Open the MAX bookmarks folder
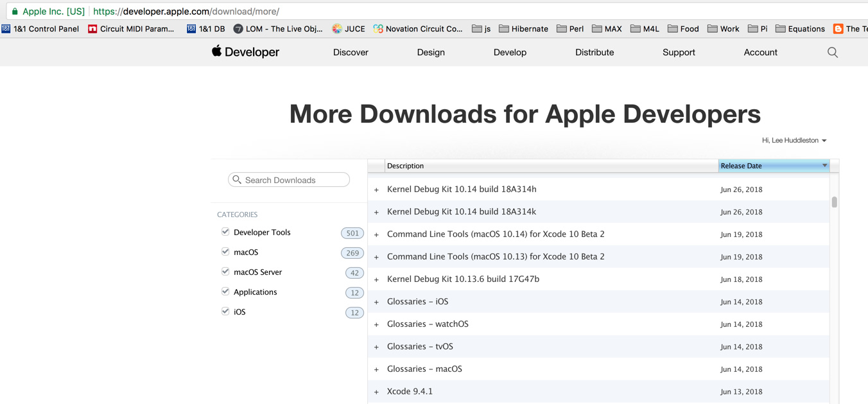This screenshot has height=404, width=868. click(607, 29)
